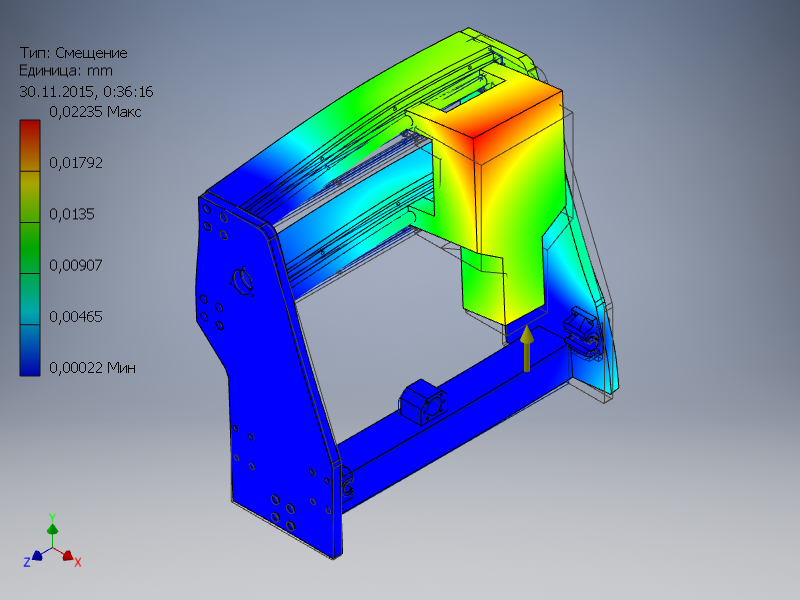Viewport: 800px width, 600px height.
Task: Click the '0,0135' legend value
Action: [71, 214]
